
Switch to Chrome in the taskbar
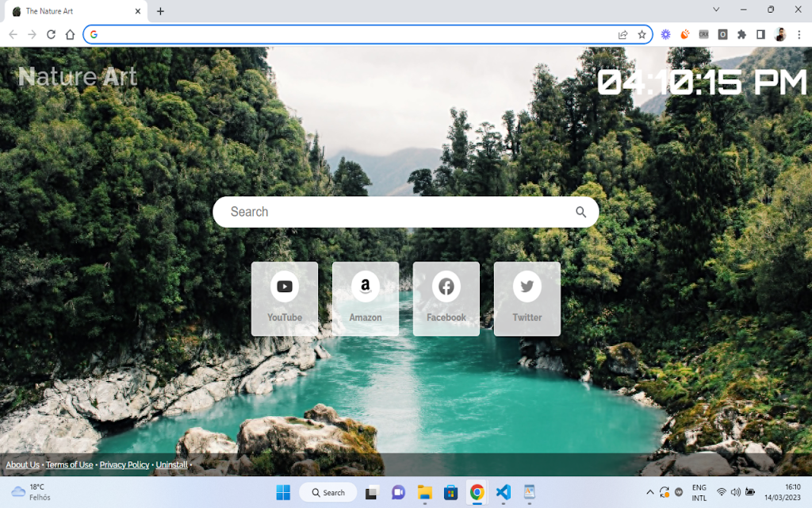point(477,492)
